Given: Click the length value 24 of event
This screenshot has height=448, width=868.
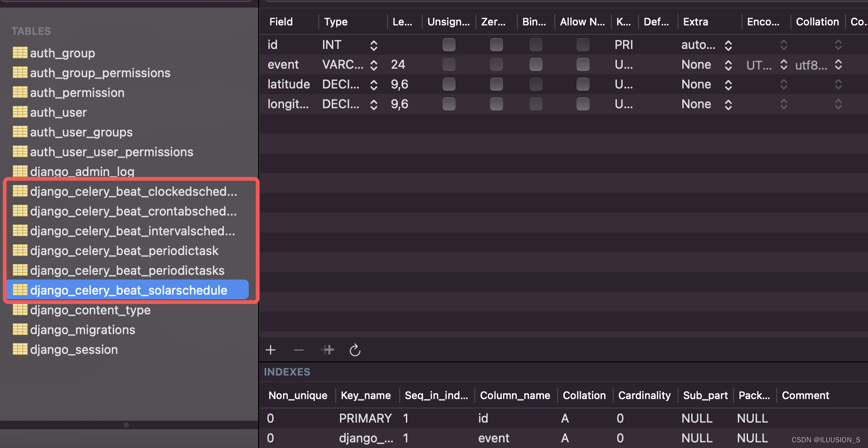Looking at the screenshot, I should (x=398, y=64).
